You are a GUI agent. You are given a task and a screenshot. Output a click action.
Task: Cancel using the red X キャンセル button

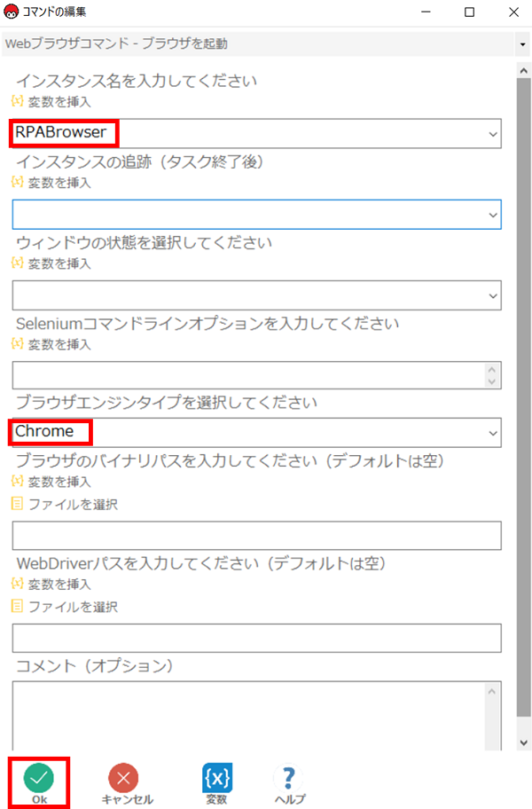pos(126,784)
